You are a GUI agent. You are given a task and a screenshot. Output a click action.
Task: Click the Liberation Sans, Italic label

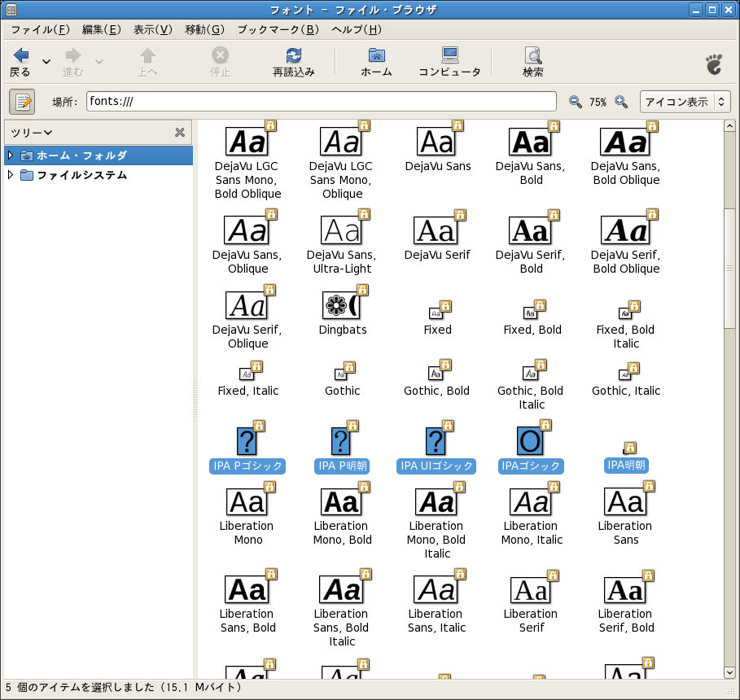(x=436, y=621)
